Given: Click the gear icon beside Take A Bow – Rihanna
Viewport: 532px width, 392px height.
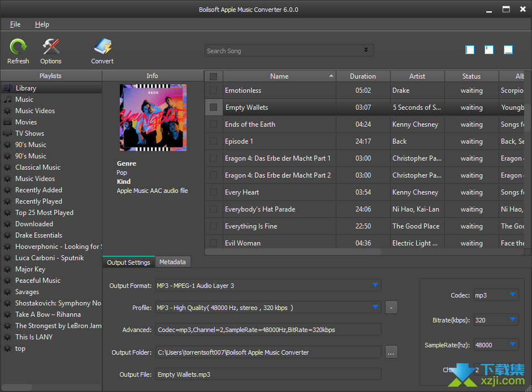Looking at the screenshot, I should click(7, 315).
